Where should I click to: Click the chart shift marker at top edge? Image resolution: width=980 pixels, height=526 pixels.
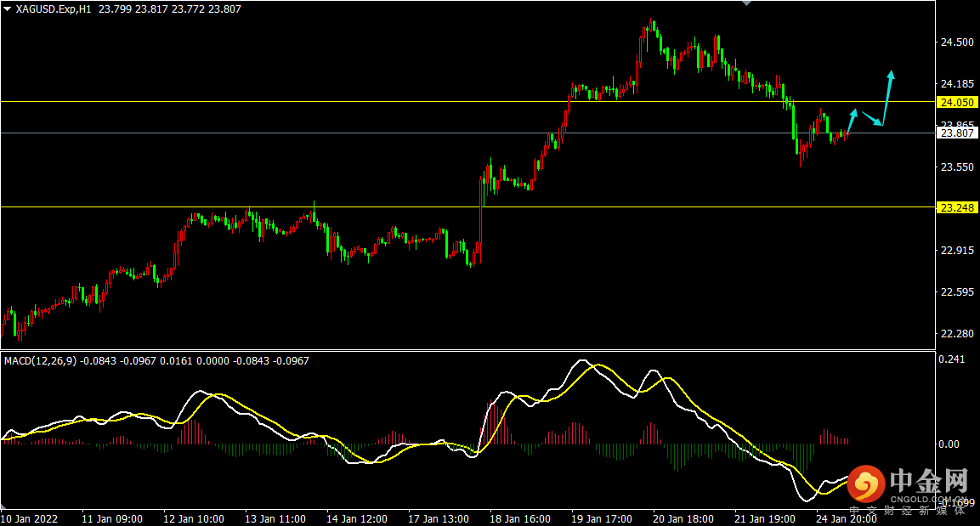[746, 3]
